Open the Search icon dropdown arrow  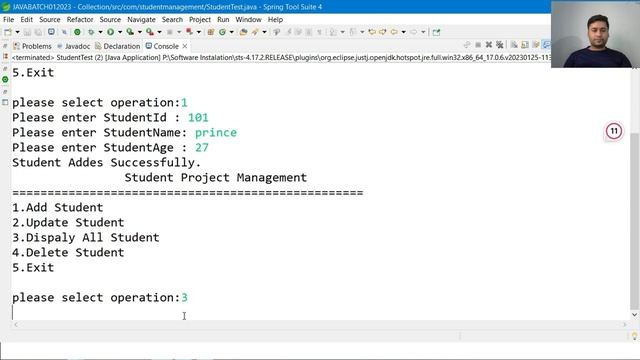[x=264, y=32]
